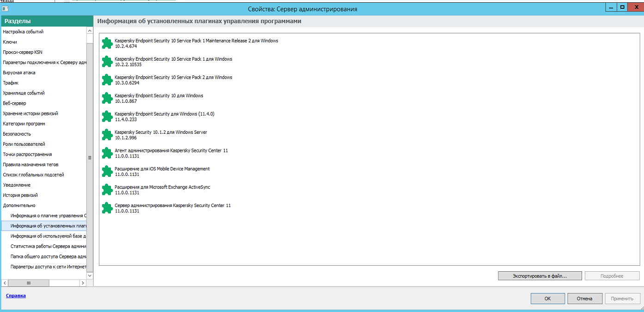This screenshot has height=312, width=644.
Task: Click the Подробнее button
Action: tap(612, 276)
